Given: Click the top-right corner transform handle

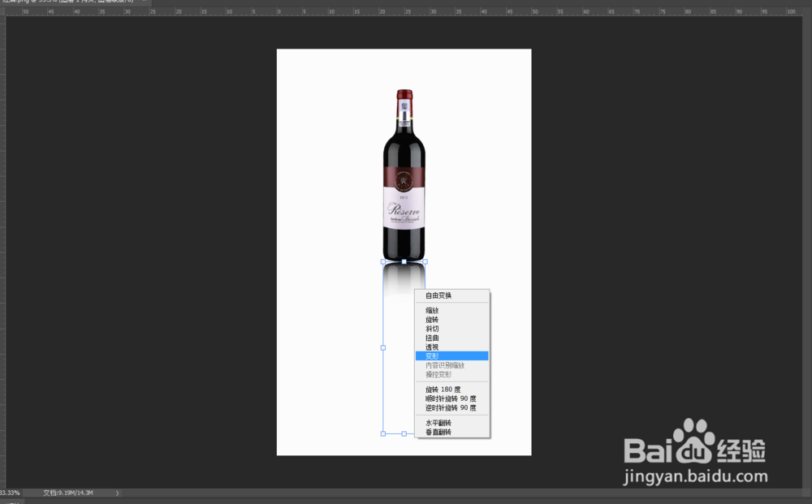Looking at the screenshot, I should (x=425, y=262).
